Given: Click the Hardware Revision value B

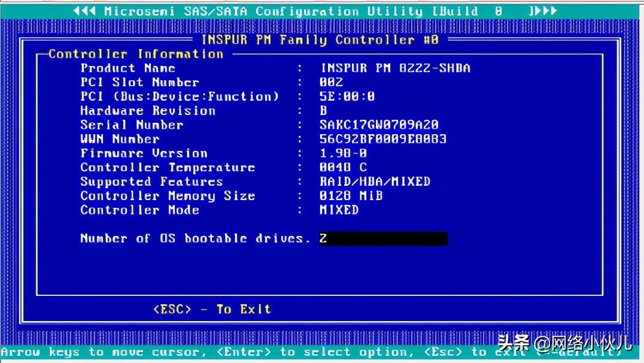Looking at the screenshot, I should click(324, 111).
